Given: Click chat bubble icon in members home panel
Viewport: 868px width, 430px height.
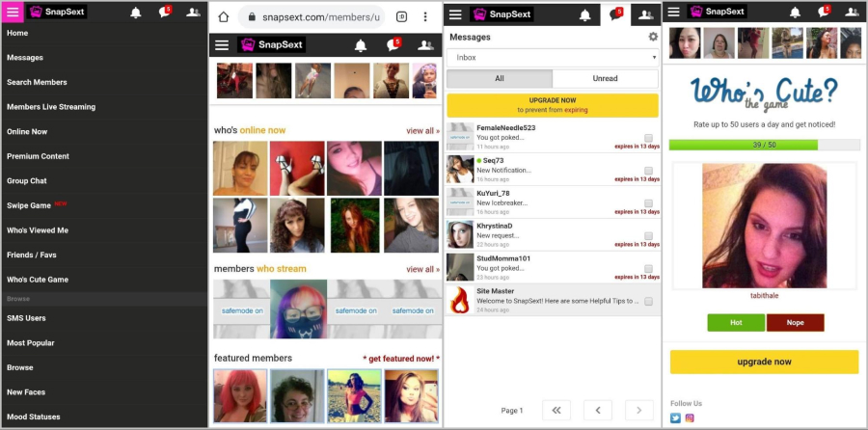Looking at the screenshot, I should pos(394,44).
